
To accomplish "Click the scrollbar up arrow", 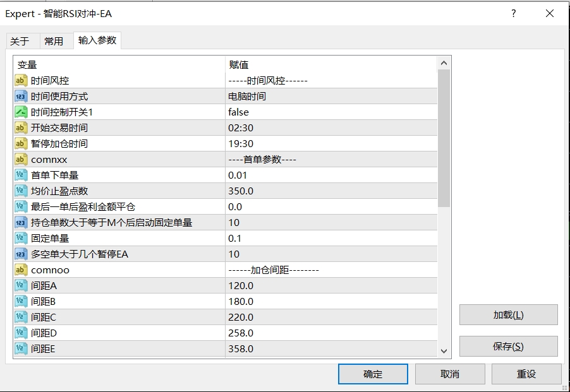I will 444,63.
